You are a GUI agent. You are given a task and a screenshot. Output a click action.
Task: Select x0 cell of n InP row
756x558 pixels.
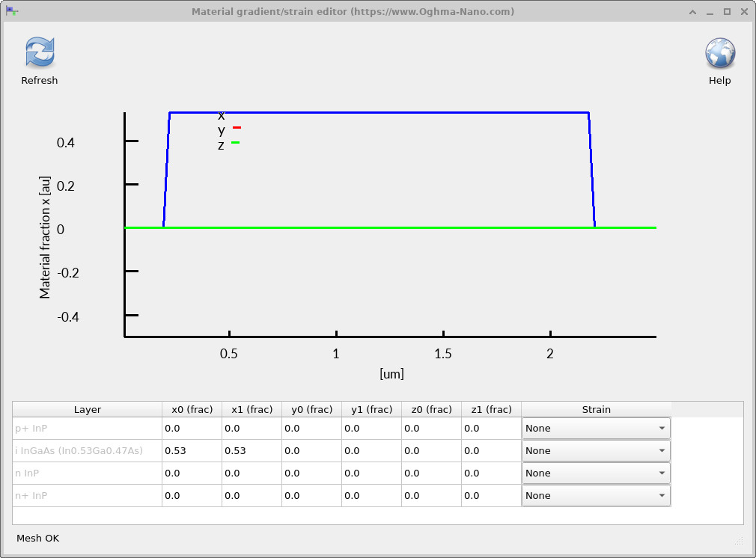[192, 473]
